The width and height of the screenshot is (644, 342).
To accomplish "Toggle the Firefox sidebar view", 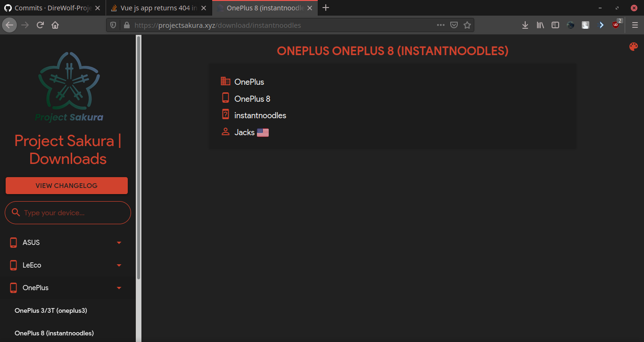I will click(555, 25).
